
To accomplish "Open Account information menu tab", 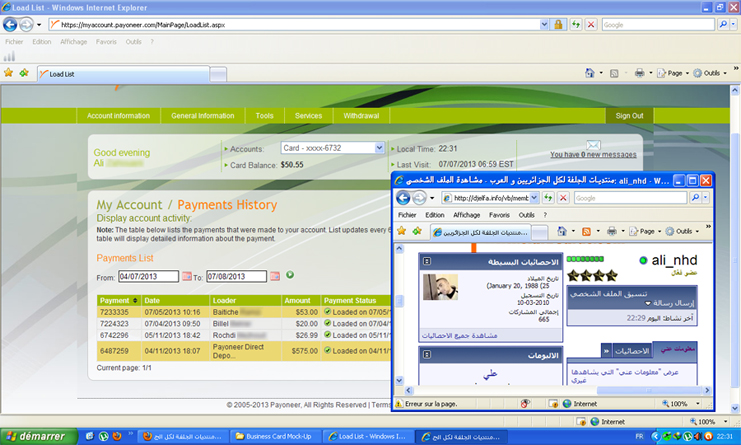I will 118,116.
